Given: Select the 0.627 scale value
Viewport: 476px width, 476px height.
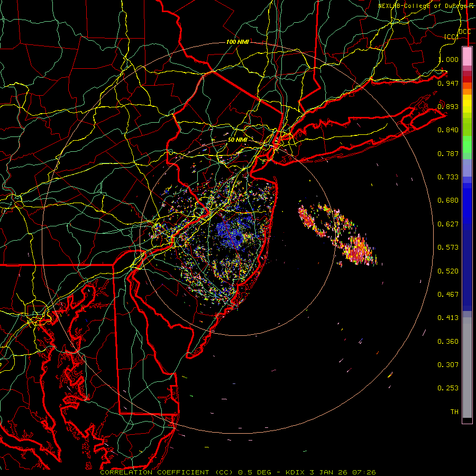Looking at the screenshot, I should 448,224.
